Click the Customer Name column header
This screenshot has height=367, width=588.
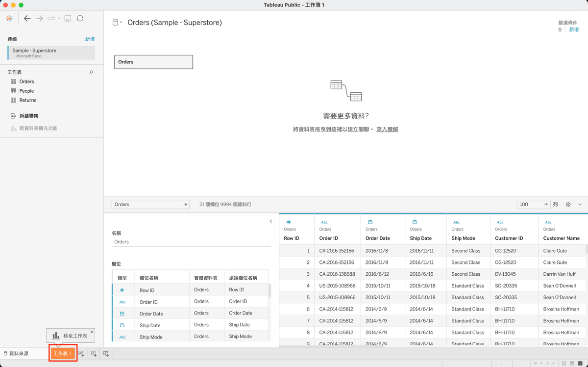(x=562, y=238)
